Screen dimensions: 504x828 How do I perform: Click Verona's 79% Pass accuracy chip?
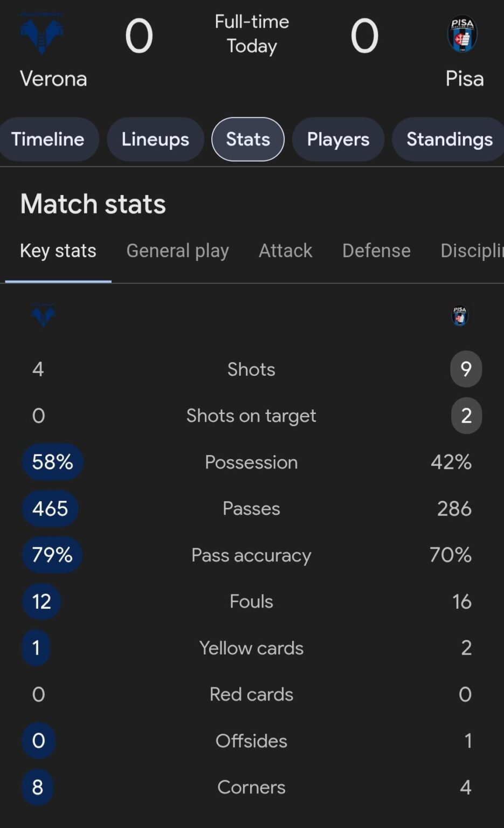pos(51,555)
